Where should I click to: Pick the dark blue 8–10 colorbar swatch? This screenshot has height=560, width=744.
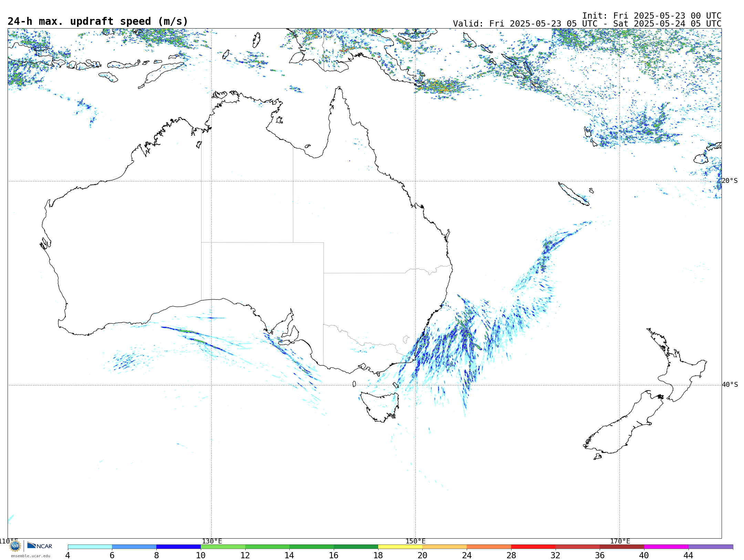[x=178, y=547]
